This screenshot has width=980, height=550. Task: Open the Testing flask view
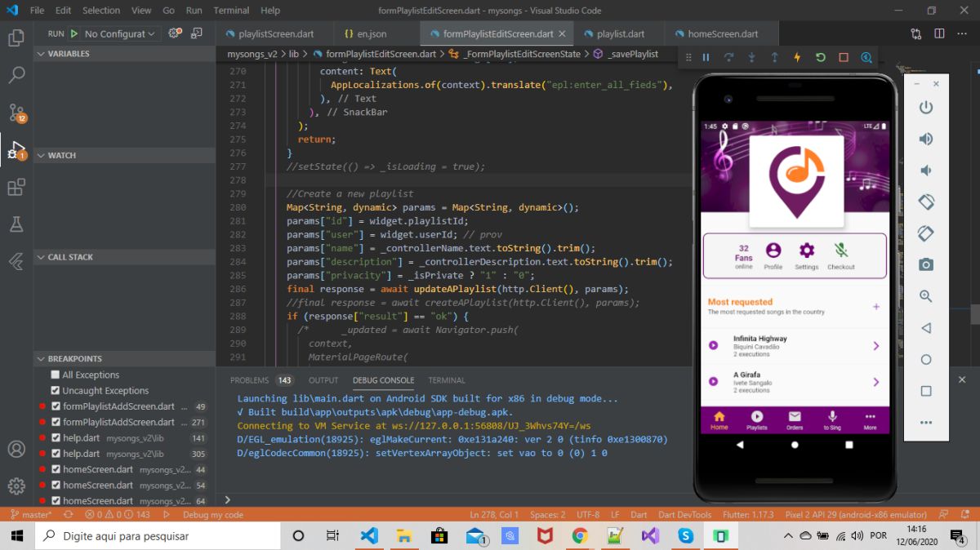[16, 224]
